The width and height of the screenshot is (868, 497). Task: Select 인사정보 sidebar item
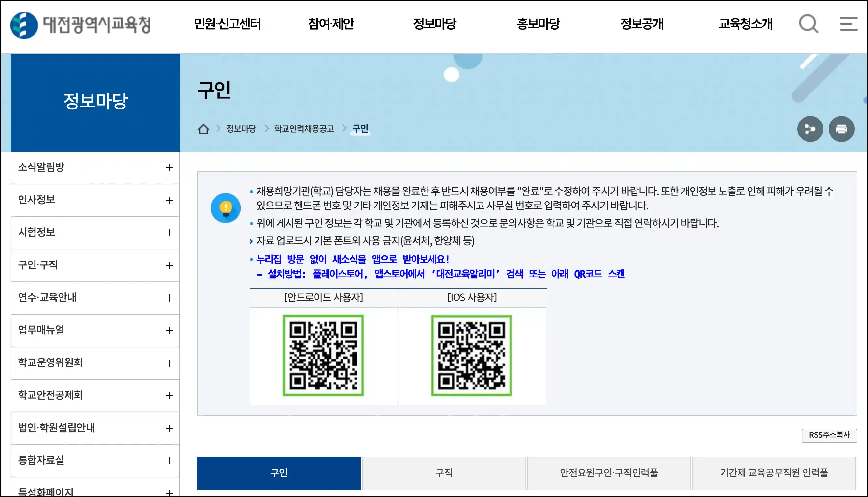pos(95,200)
